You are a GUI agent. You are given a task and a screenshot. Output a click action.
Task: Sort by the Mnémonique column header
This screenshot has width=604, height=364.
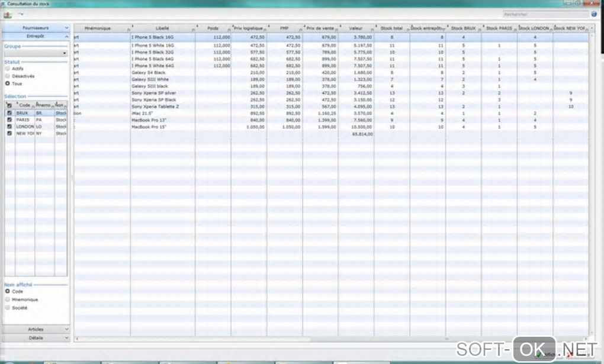[x=102, y=28]
